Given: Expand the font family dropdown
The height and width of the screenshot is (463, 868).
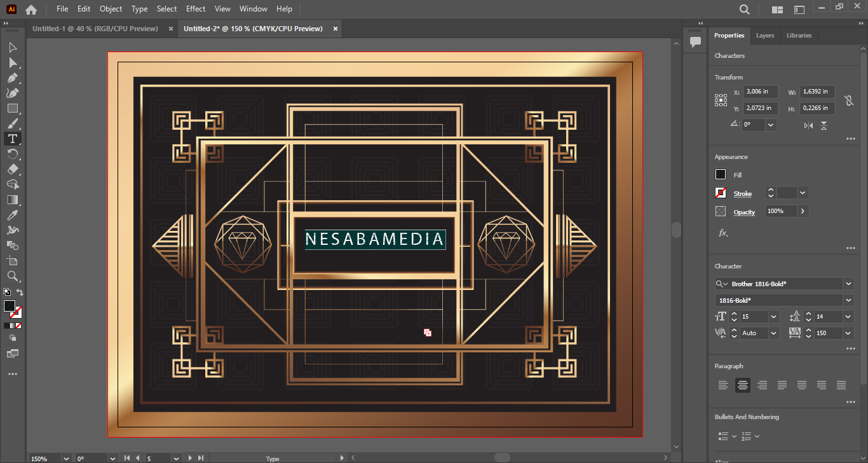Looking at the screenshot, I should 848,284.
